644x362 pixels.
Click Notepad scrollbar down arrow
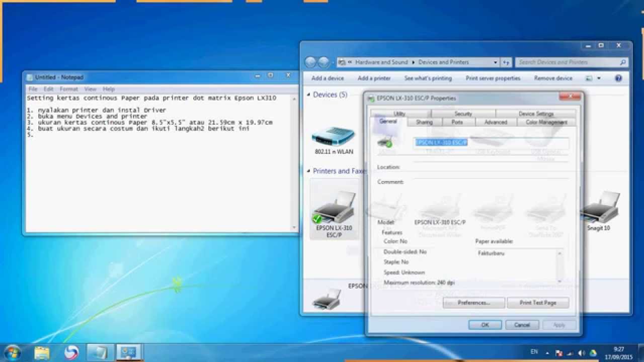(294, 228)
